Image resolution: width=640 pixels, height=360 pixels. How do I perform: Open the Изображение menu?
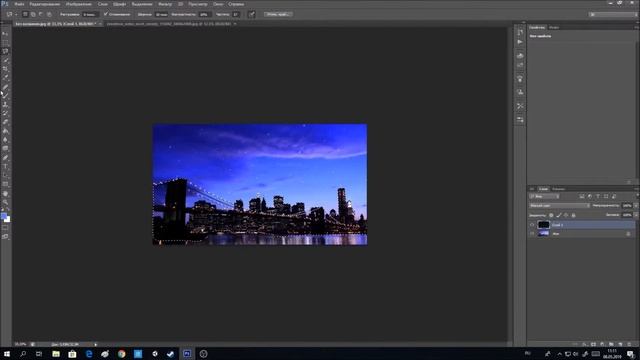[x=79, y=4]
